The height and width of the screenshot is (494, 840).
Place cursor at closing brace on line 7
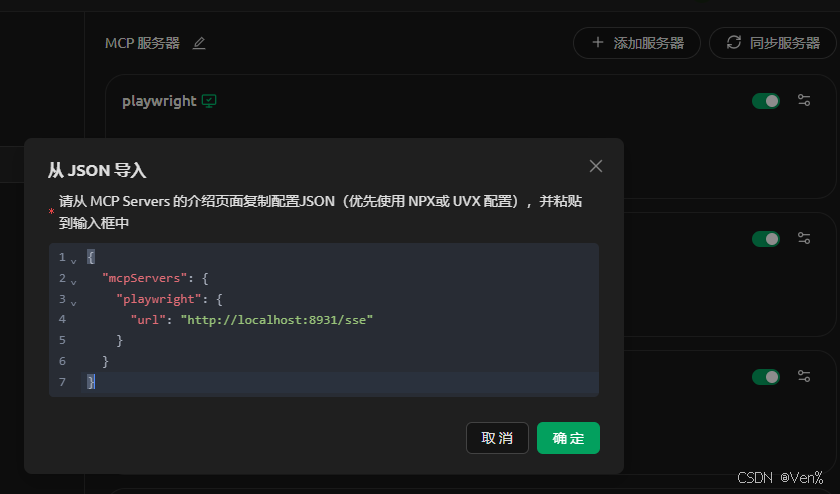click(x=91, y=382)
